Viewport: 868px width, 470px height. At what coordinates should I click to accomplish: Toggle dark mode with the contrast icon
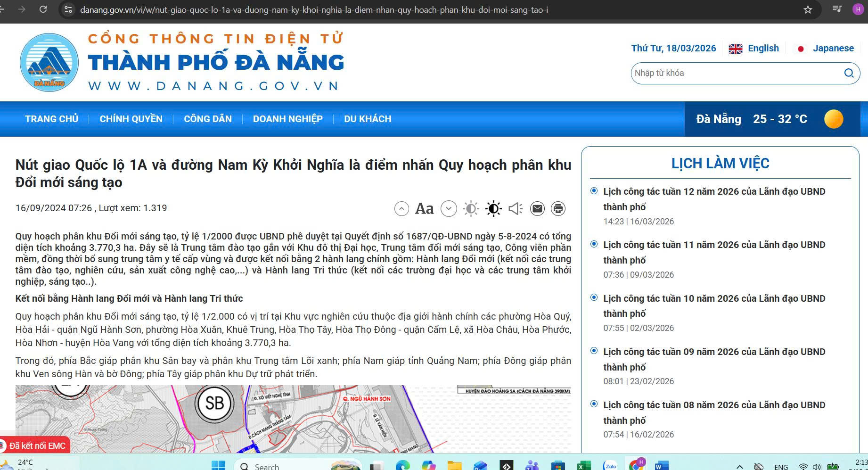click(493, 208)
